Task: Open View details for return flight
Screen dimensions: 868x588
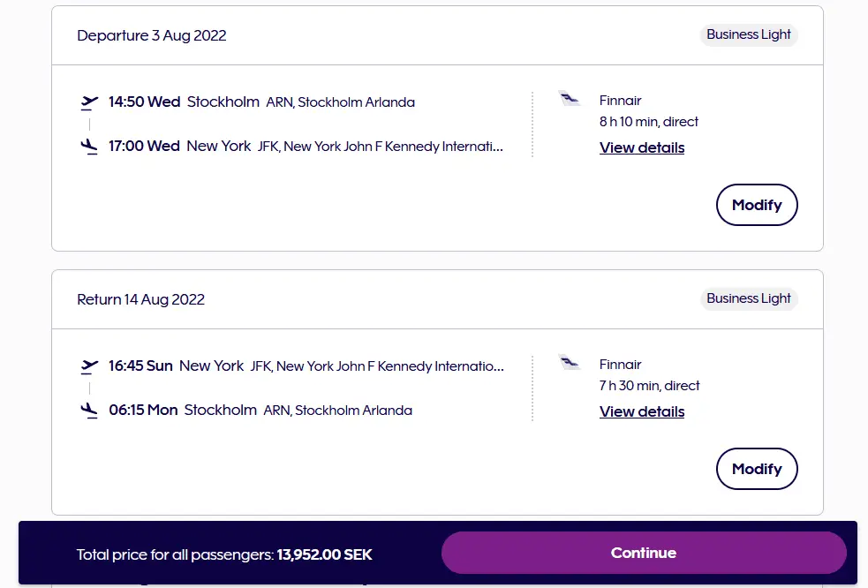Action: (x=642, y=411)
